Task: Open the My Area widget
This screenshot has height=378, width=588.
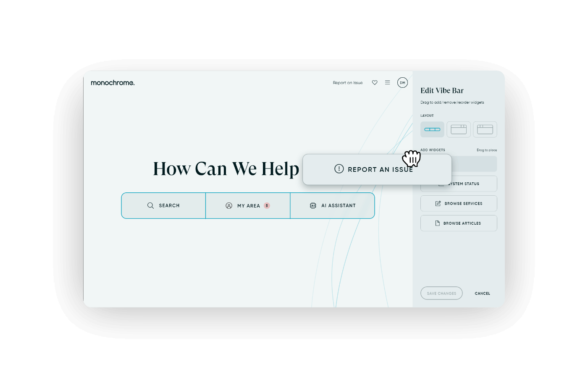Action: (248, 205)
